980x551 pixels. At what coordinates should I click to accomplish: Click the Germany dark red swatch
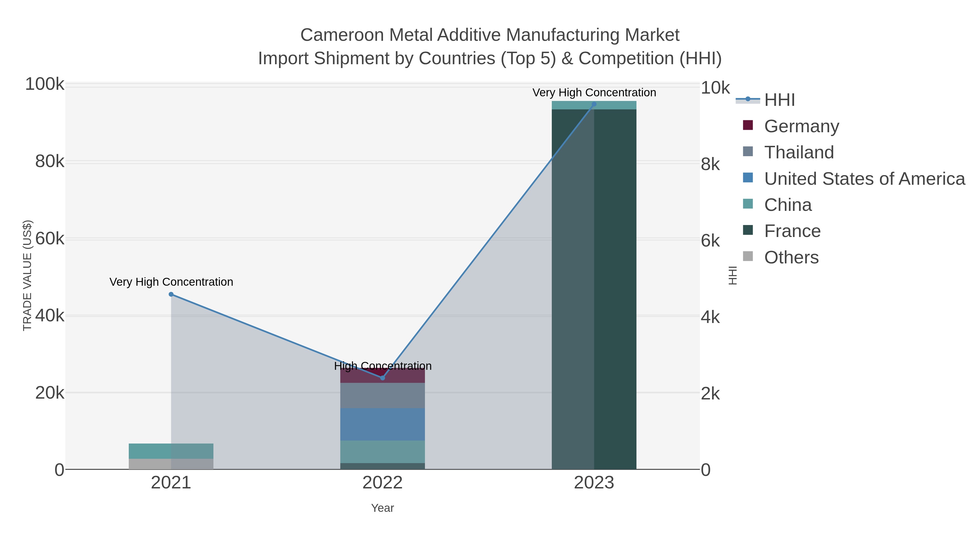pos(748,125)
